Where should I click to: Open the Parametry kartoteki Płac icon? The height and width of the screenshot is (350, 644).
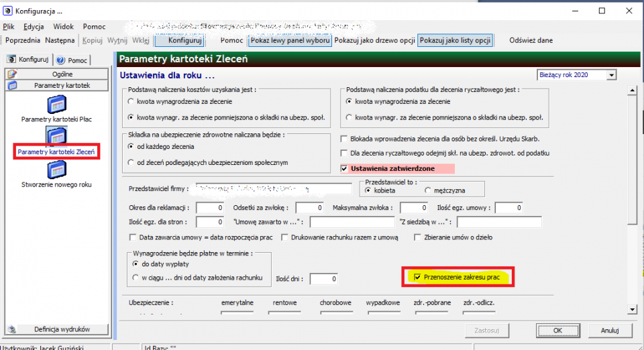pyautogui.click(x=56, y=105)
